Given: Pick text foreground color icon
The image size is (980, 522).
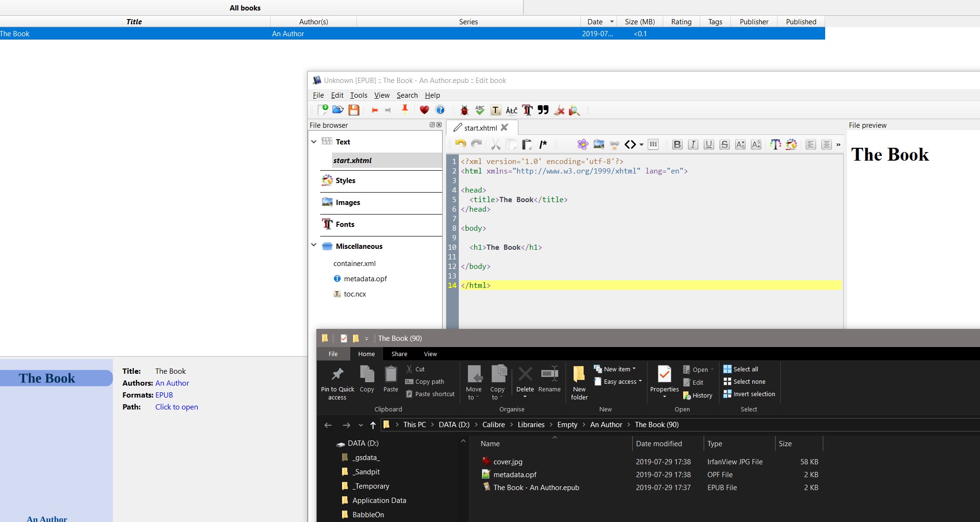Looking at the screenshot, I should click(775, 144).
